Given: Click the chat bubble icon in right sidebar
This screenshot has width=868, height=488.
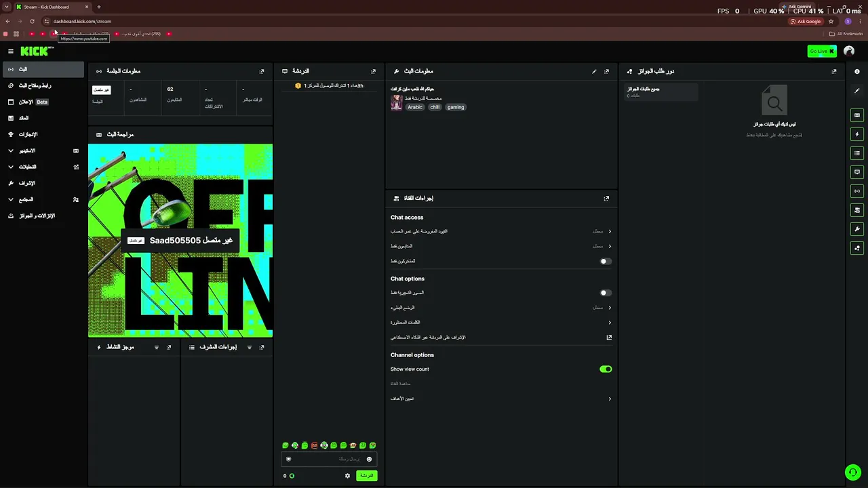Looking at the screenshot, I should click(x=857, y=172).
